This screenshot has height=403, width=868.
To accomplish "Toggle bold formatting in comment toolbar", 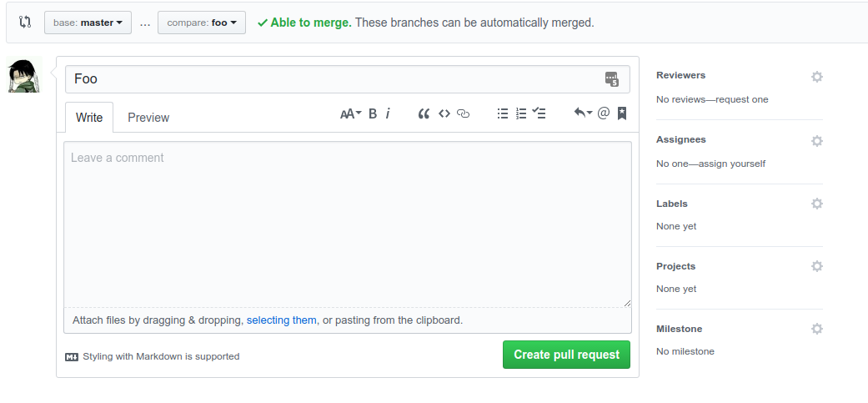I will (373, 113).
